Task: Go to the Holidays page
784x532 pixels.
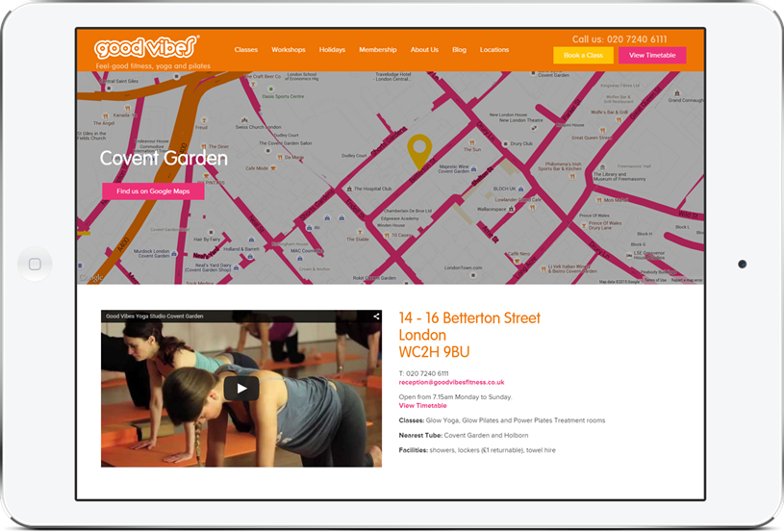Action: pos(332,49)
